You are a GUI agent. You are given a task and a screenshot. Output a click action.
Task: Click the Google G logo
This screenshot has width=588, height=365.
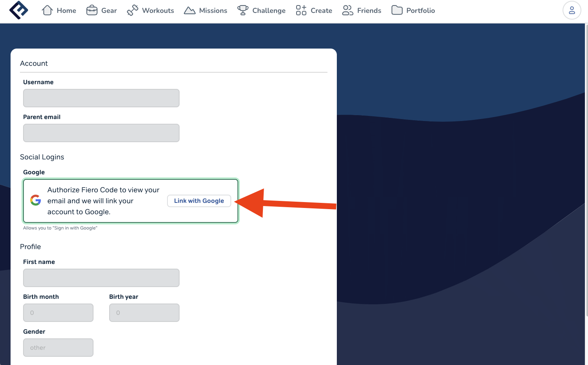click(x=36, y=200)
